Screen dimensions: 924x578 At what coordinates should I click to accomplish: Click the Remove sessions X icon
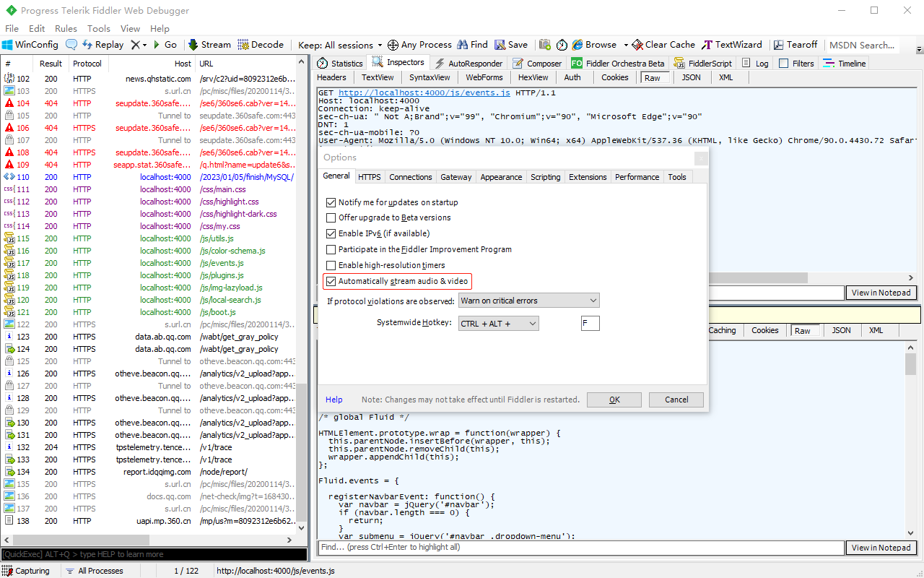coord(136,45)
